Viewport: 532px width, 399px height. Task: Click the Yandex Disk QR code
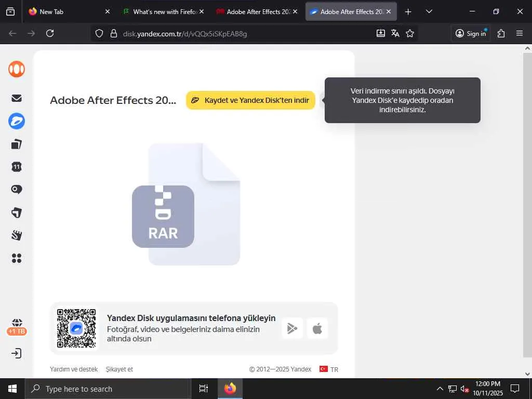[76, 328]
